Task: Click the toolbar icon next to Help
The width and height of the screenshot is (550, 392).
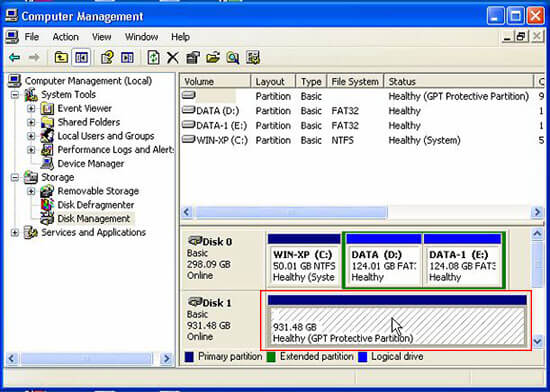Action: click(x=127, y=58)
